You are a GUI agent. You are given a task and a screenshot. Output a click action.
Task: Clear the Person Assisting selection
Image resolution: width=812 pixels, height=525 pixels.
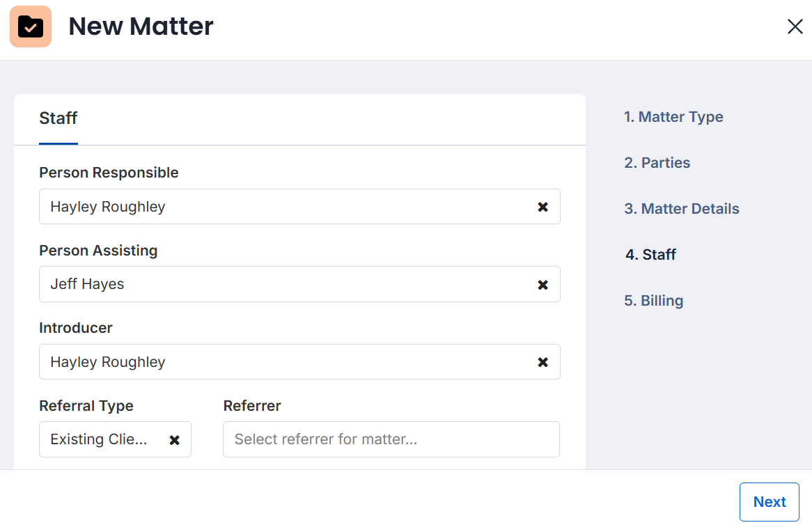pyautogui.click(x=542, y=285)
